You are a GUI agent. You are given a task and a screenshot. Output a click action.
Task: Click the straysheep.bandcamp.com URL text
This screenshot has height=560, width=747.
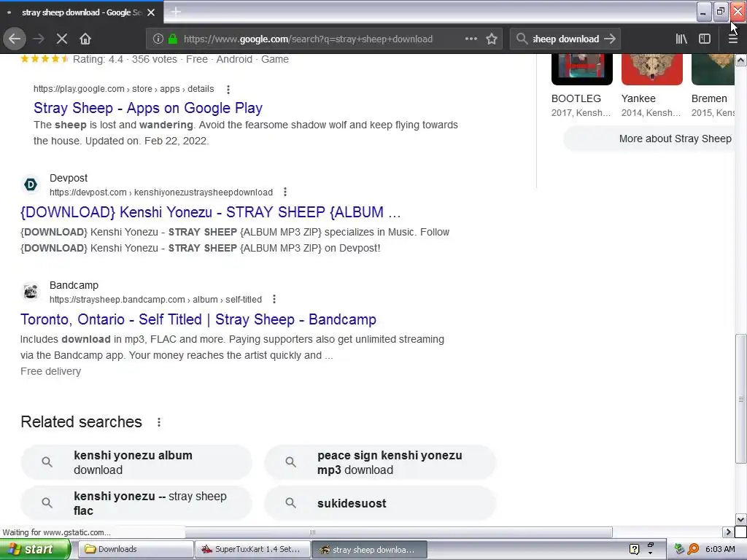(156, 300)
